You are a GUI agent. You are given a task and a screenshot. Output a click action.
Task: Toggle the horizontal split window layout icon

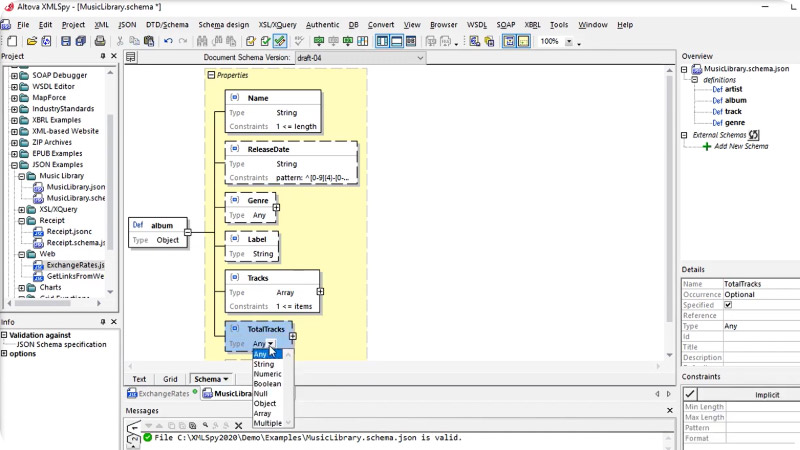coord(396,41)
